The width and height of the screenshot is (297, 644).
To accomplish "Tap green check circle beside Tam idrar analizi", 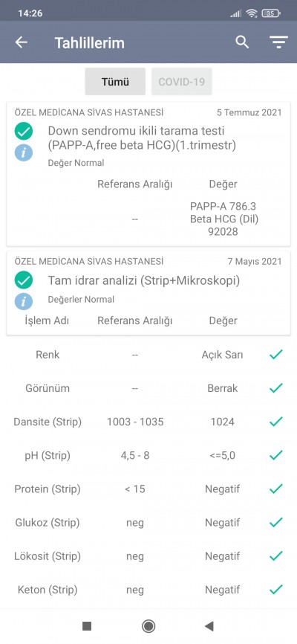I will click(x=24, y=280).
